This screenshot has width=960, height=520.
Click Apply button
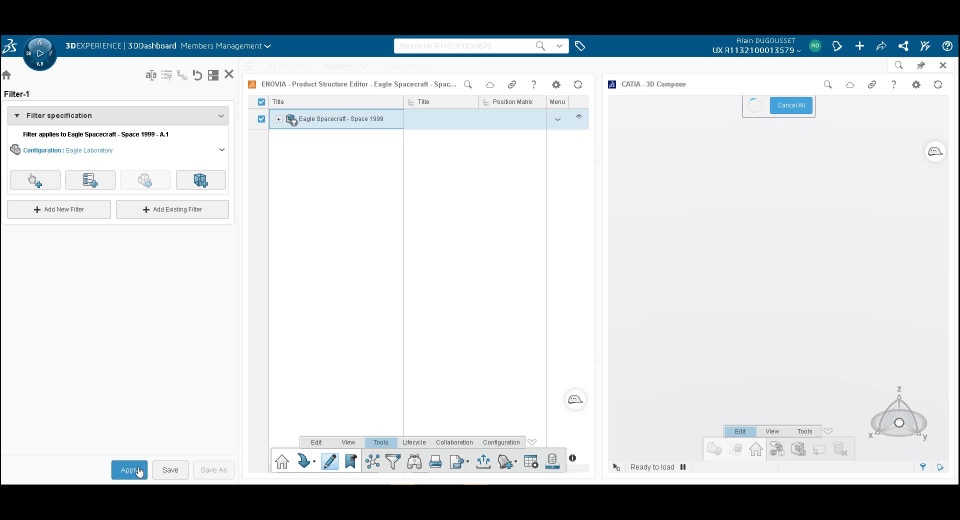click(129, 470)
